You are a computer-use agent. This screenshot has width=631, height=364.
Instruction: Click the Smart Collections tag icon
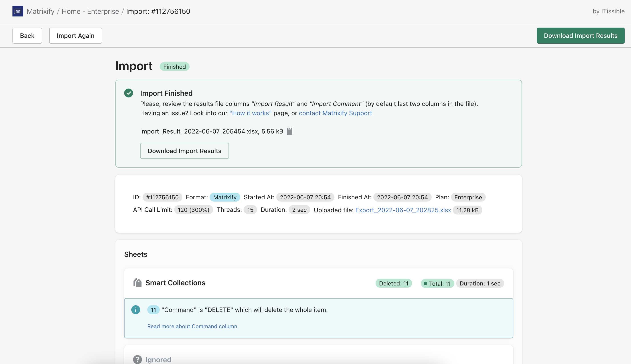pos(137,283)
